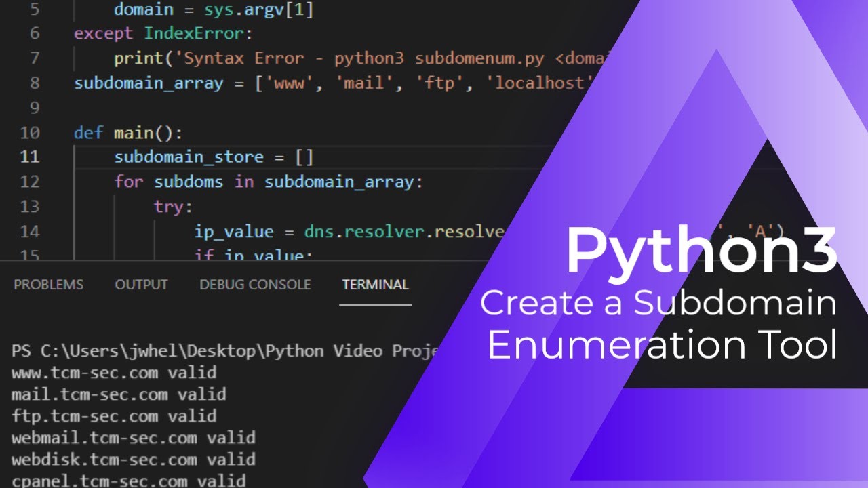This screenshot has height=488, width=868.
Task: Click 'www.tcm-sec.com valid' terminal output
Action: pos(114,372)
